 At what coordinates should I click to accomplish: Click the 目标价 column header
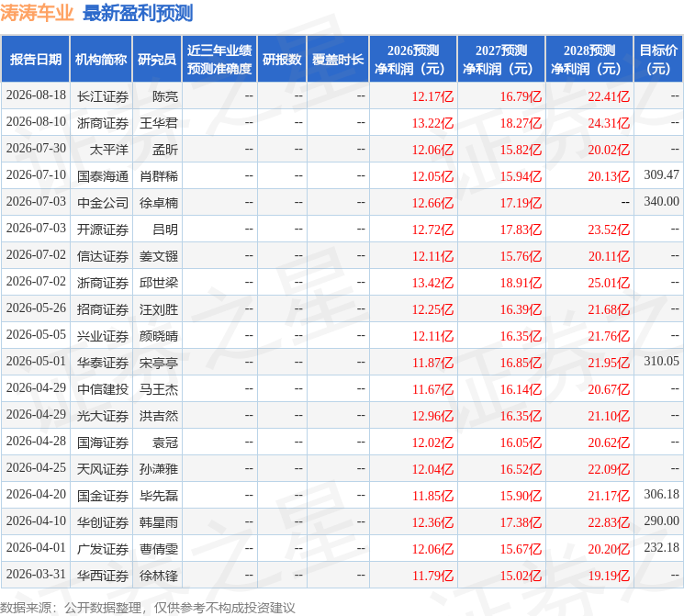(658, 60)
